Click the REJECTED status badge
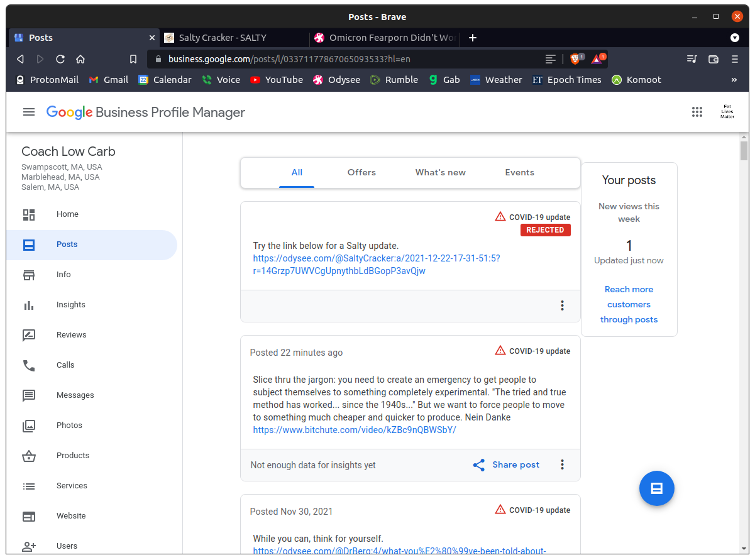The width and height of the screenshot is (755, 560). point(545,230)
